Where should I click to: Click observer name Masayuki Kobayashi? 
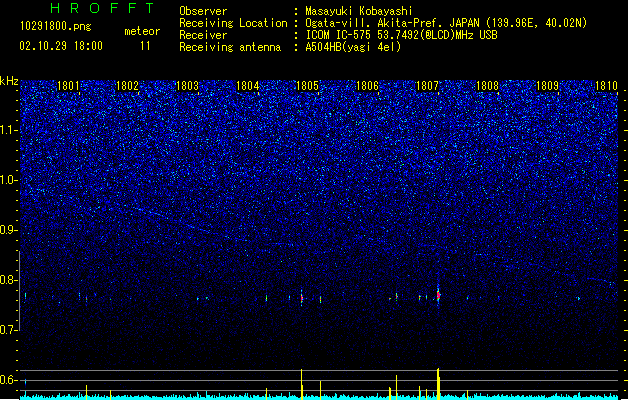point(359,11)
